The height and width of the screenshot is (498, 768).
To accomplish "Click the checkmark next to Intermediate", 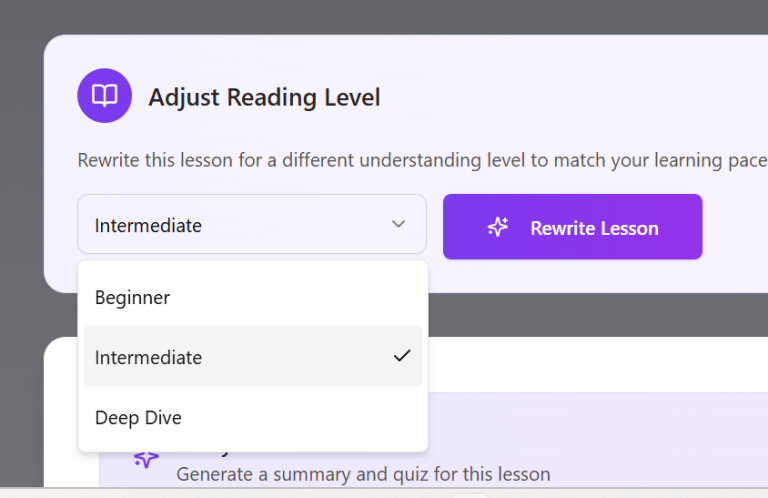I will (402, 356).
